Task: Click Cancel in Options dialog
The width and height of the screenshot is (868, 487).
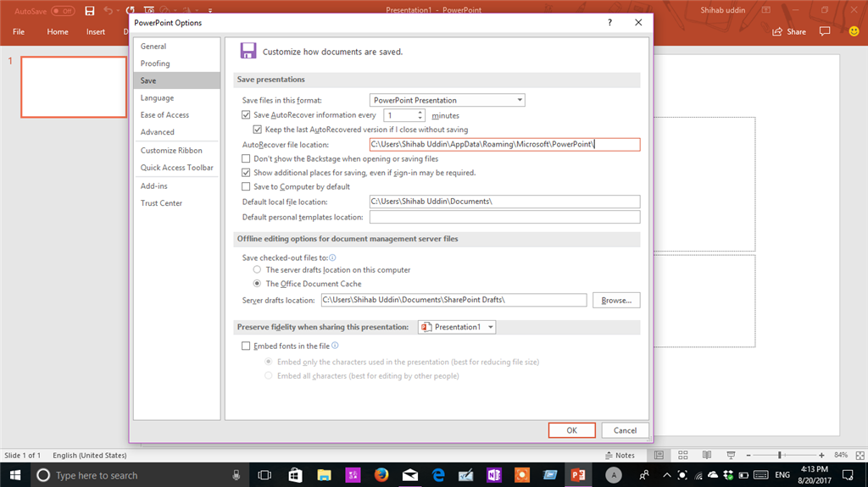Action: pyautogui.click(x=625, y=430)
